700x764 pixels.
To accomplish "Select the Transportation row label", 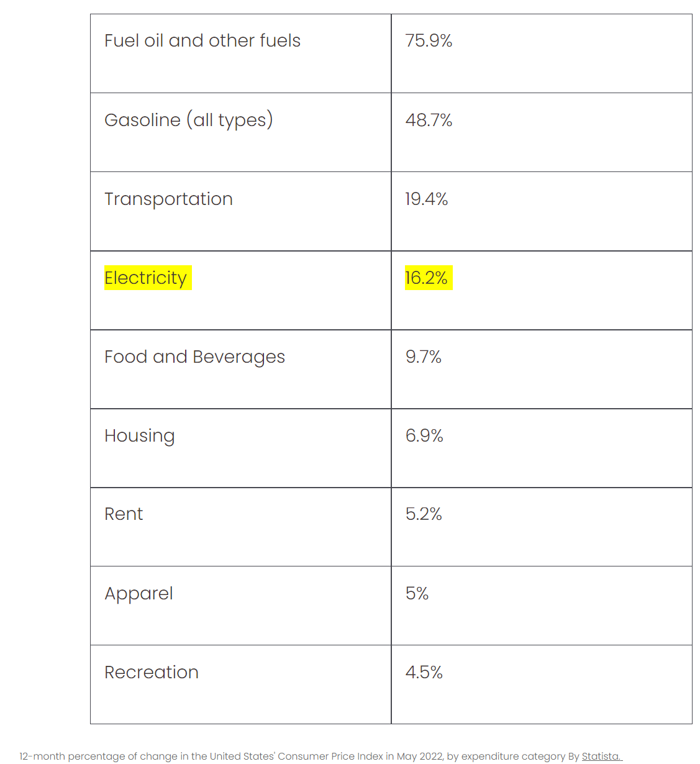I will click(168, 199).
